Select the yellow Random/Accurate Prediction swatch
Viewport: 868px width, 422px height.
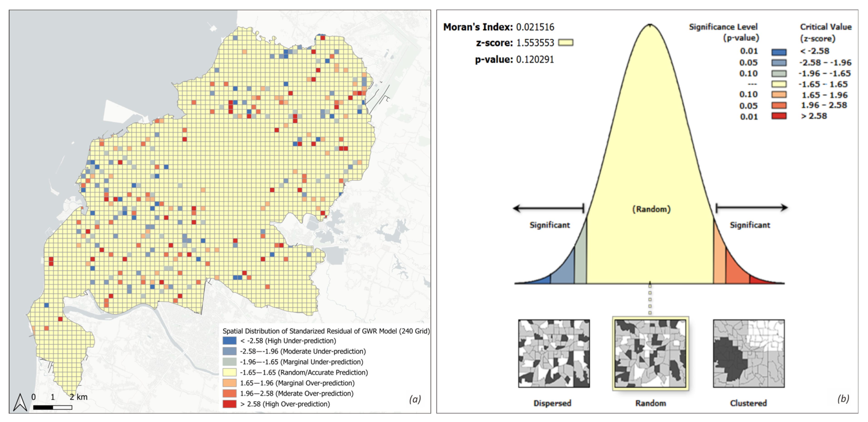tap(230, 373)
